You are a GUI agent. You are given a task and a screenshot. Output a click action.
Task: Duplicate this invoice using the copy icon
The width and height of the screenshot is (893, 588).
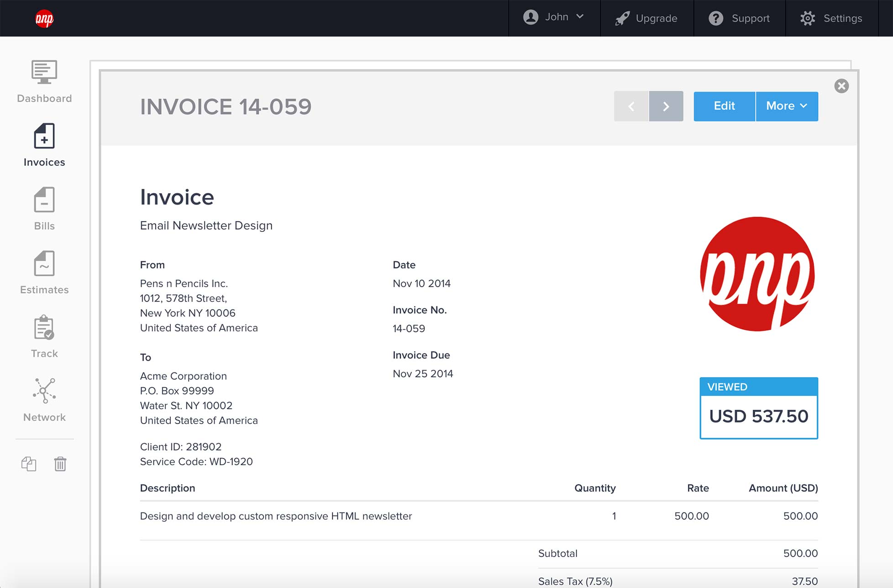pyautogui.click(x=29, y=463)
